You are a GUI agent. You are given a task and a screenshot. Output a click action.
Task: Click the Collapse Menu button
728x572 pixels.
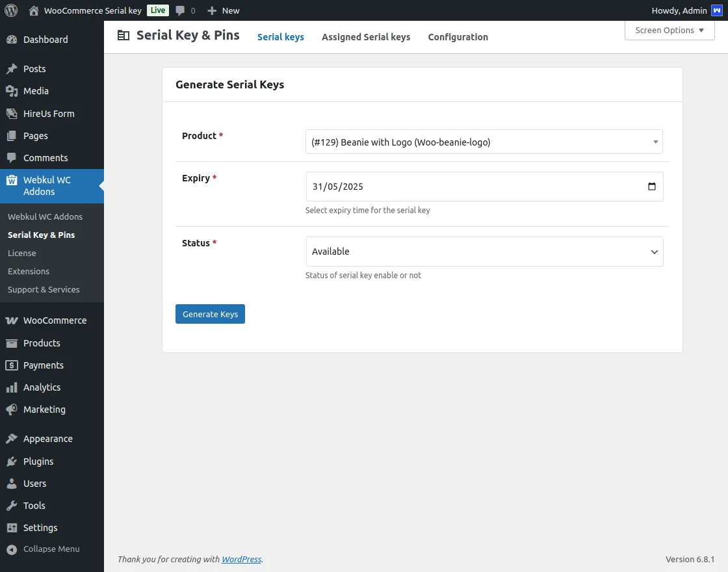51,549
